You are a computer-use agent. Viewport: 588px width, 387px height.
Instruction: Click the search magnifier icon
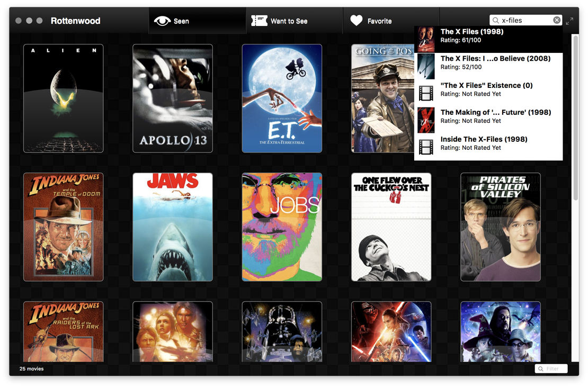[496, 20]
